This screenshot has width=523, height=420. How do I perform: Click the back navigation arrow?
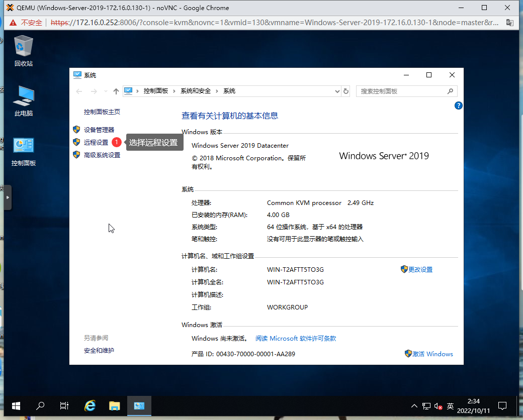79,91
